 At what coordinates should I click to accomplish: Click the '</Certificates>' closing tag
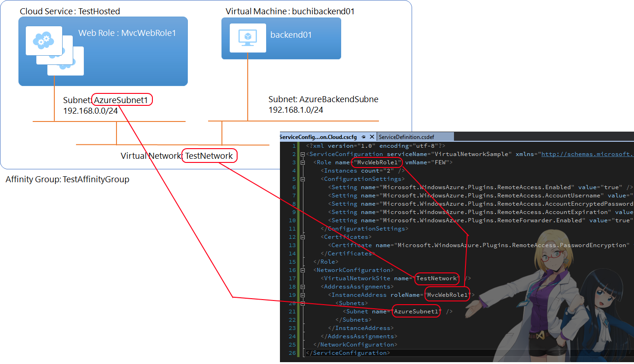click(348, 254)
